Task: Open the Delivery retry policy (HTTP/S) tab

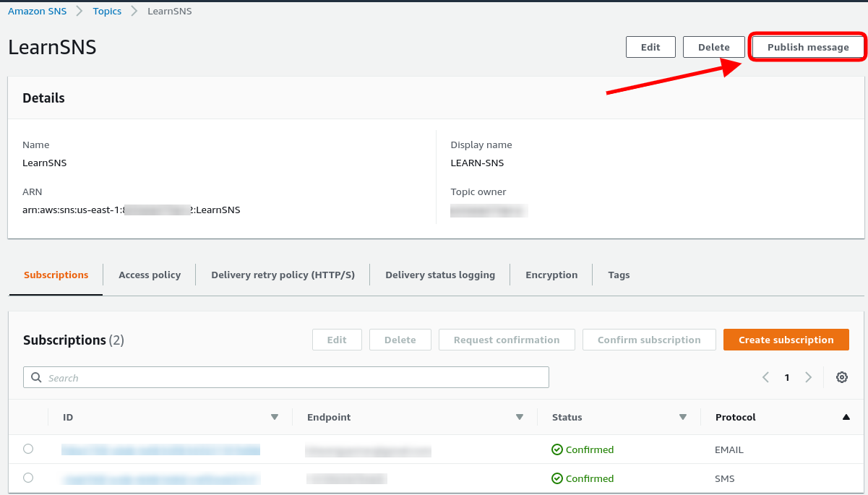Action: (283, 275)
